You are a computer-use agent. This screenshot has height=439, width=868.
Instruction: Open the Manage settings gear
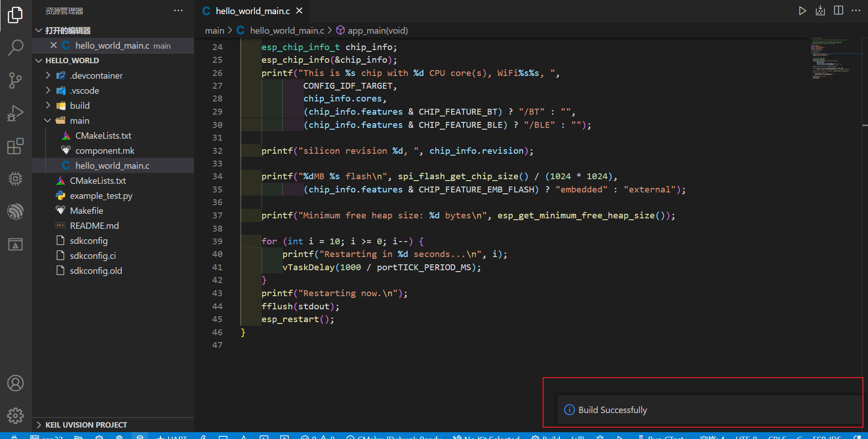(x=15, y=415)
